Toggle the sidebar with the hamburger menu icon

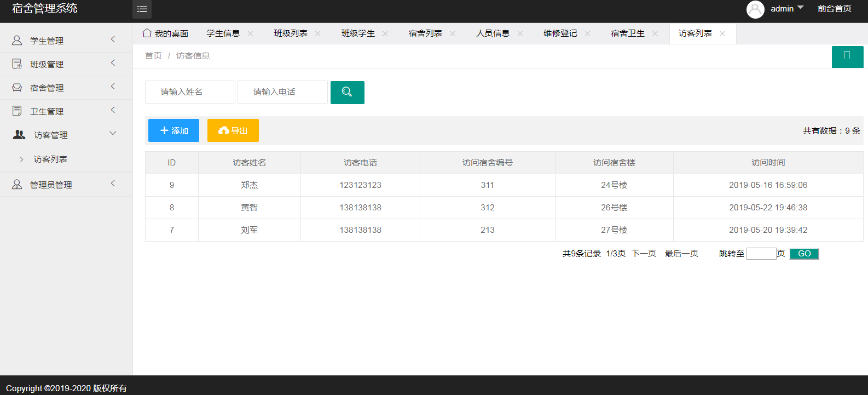pyautogui.click(x=142, y=9)
